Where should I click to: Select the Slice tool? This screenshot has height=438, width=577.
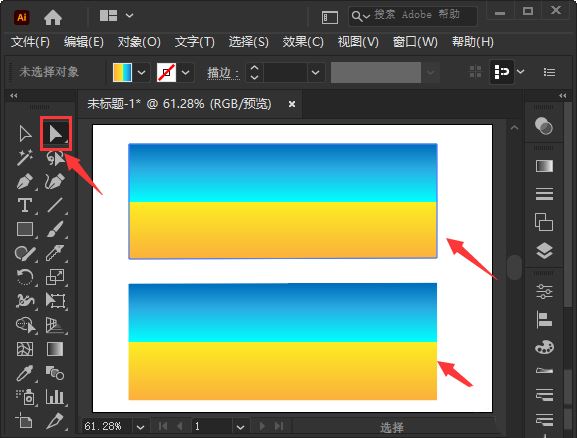tap(55, 421)
